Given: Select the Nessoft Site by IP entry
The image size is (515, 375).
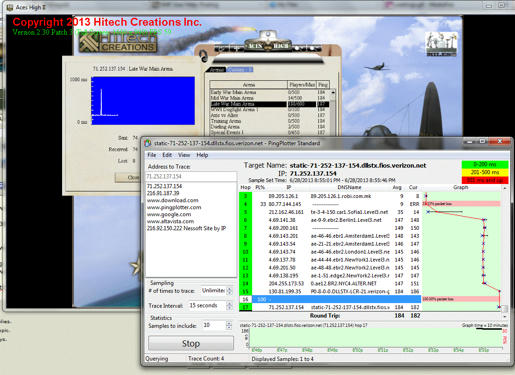Looking at the screenshot, I should click(186, 228).
